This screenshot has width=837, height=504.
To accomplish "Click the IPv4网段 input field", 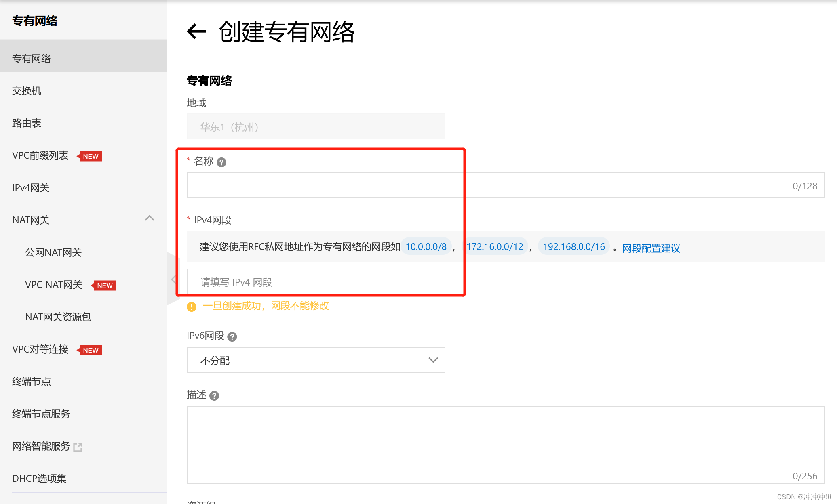I will (x=316, y=282).
